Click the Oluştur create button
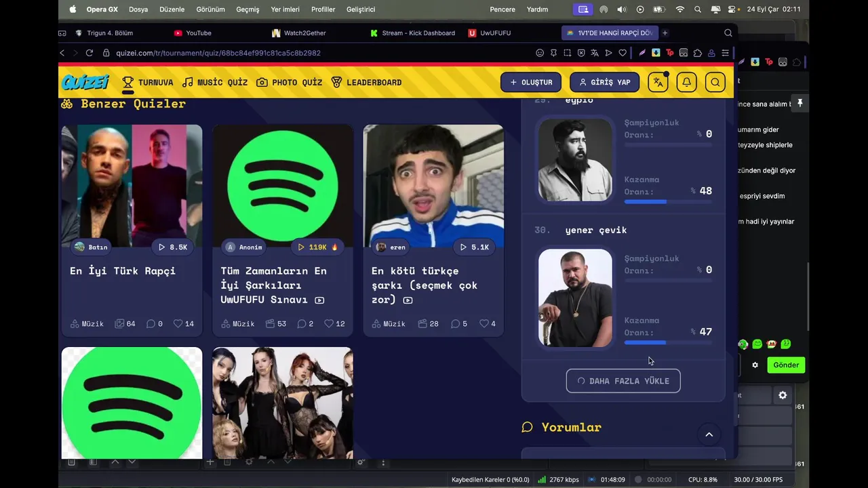The height and width of the screenshot is (488, 868). pyautogui.click(x=531, y=82)
